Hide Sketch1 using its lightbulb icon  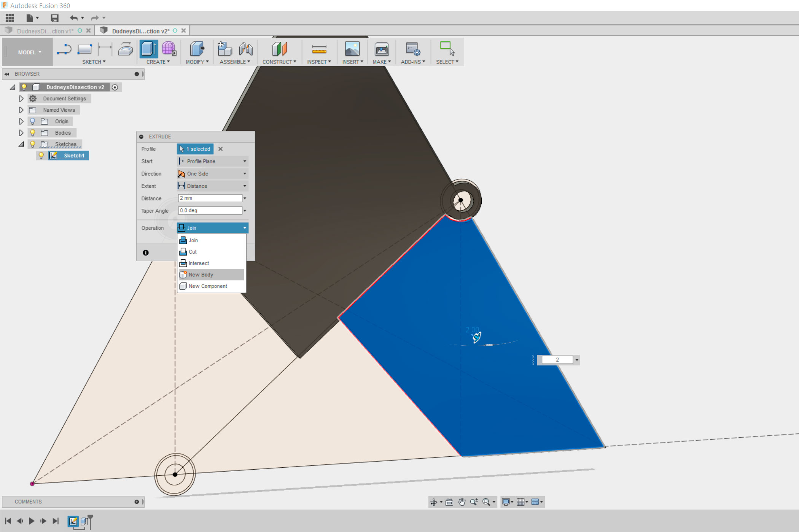41,156
